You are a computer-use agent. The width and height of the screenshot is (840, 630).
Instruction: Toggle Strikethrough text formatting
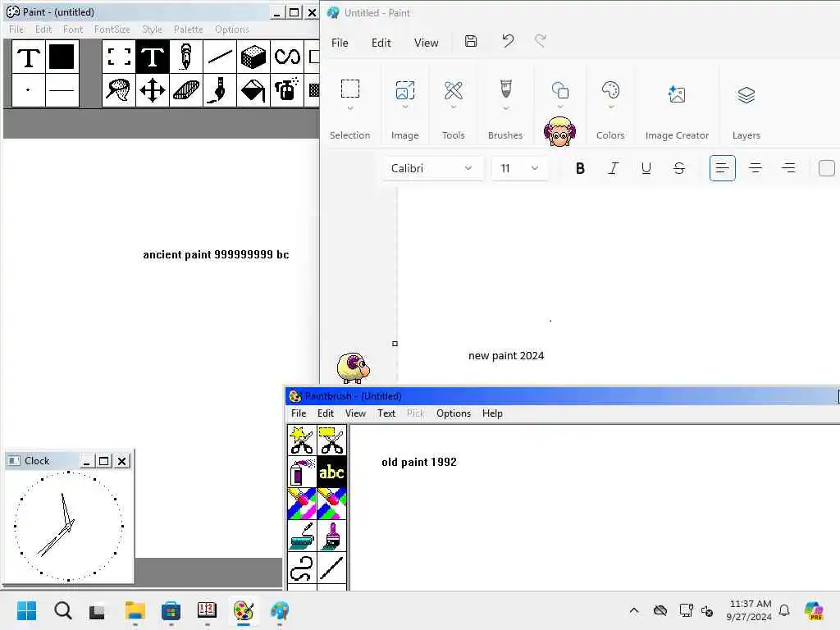(678, 168)
